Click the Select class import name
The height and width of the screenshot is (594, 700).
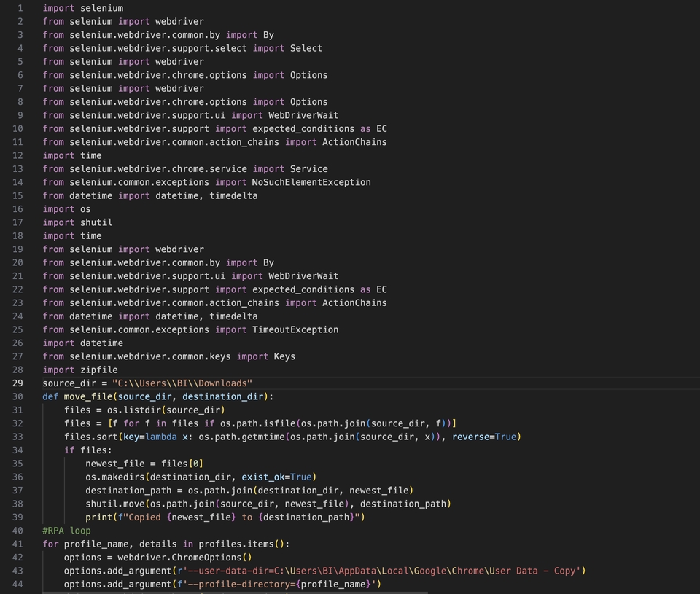click(306, 48)
